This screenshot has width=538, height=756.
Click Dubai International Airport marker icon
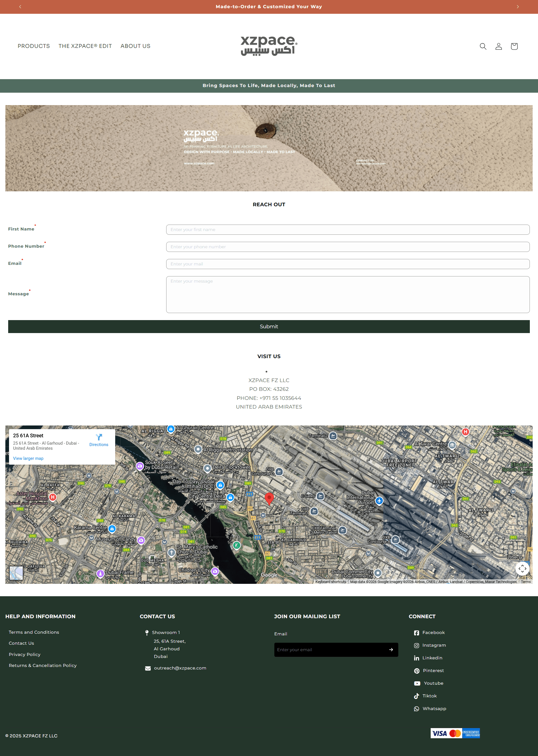(379, 501)
